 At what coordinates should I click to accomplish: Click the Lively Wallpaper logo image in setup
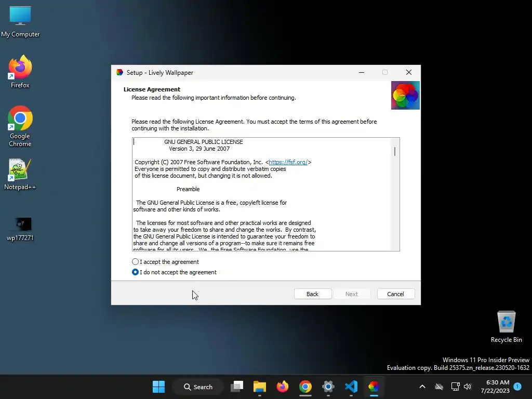coord(405,96)
